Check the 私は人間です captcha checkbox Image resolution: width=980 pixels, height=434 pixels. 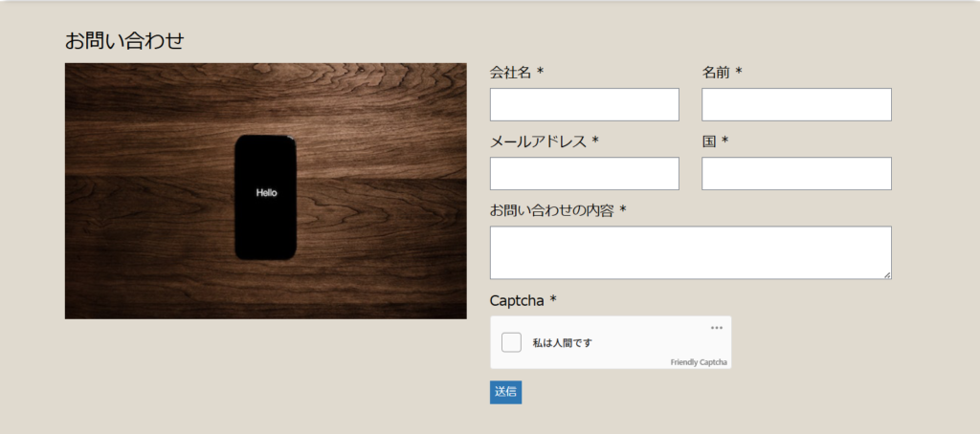coord(511,342)
